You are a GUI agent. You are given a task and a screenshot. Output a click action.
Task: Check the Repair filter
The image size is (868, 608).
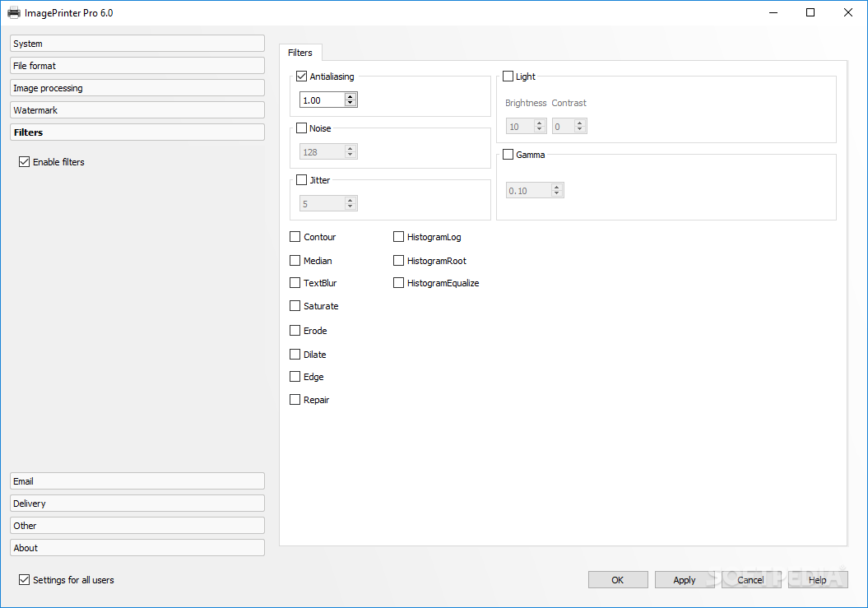[x=295, y=399]
